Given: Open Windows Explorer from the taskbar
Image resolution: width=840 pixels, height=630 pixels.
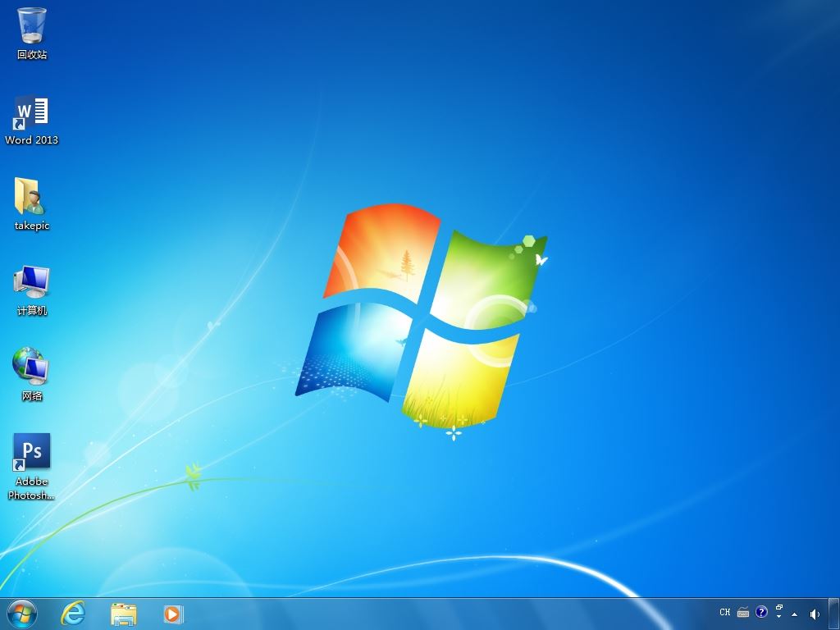Looking at the screenshot, I should click(124, 614).
